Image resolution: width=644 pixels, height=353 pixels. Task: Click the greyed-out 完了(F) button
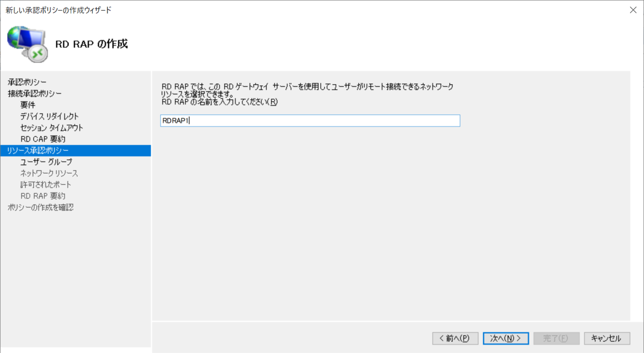click(x=556, y=338)
